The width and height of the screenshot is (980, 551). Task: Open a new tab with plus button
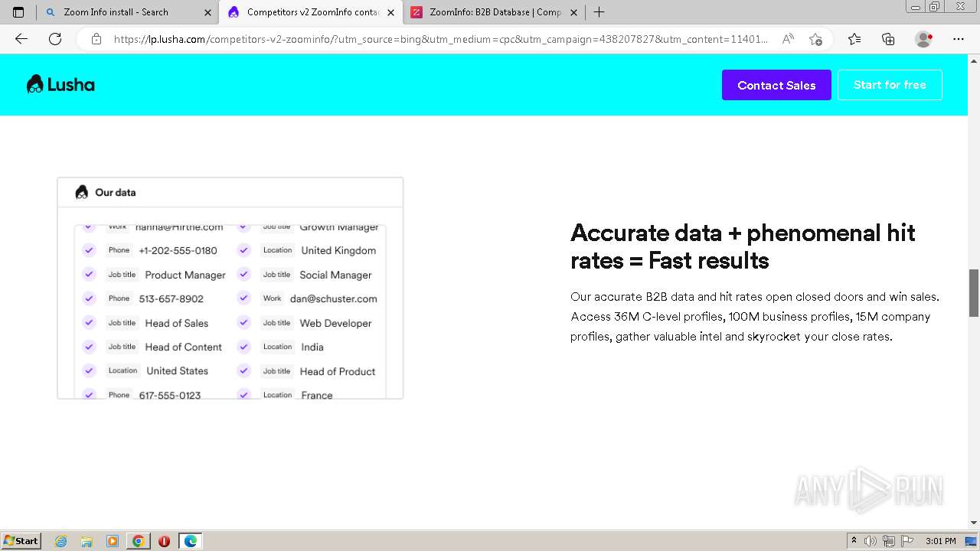click(x=599, y=12)
